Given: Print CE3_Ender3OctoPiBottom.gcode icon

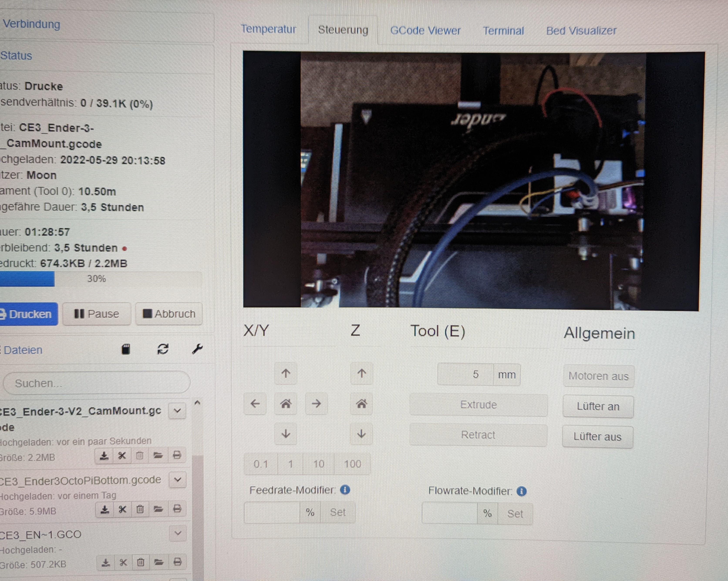Looking at the screenshot, I should (177, 509).
